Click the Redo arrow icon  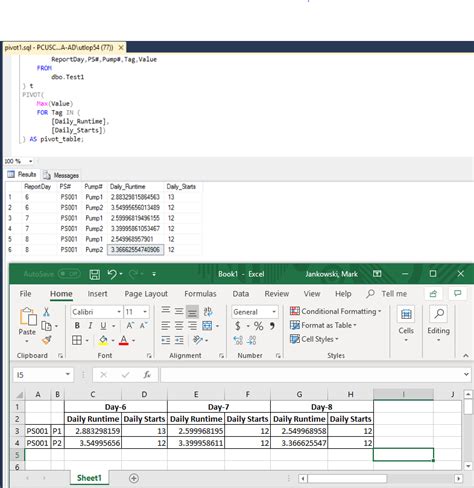pos(134,274)
